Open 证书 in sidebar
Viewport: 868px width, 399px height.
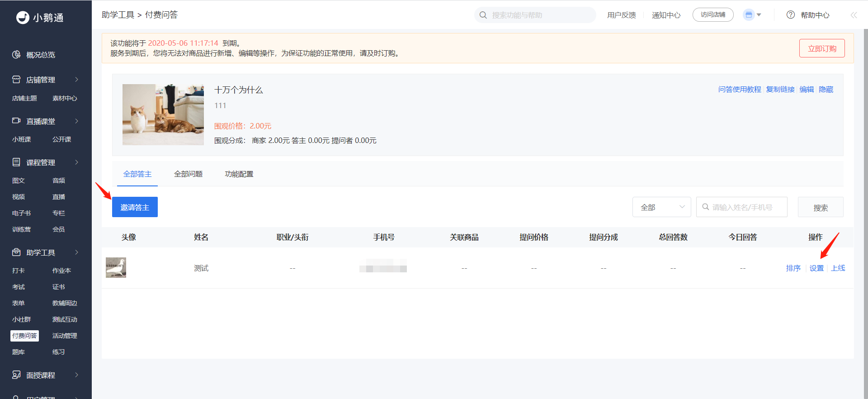pos(58,287)
